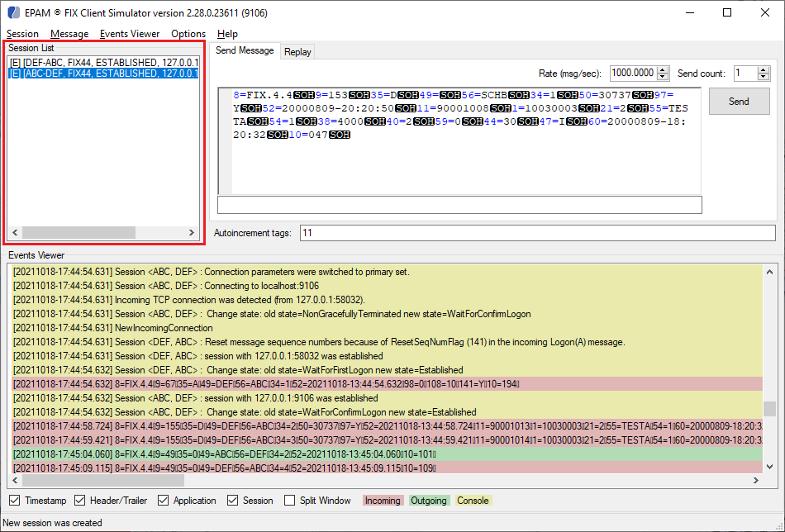Select the 'NewIncomingConnection' log line
The height and width of the screenshot is (532, 785).
387,328
